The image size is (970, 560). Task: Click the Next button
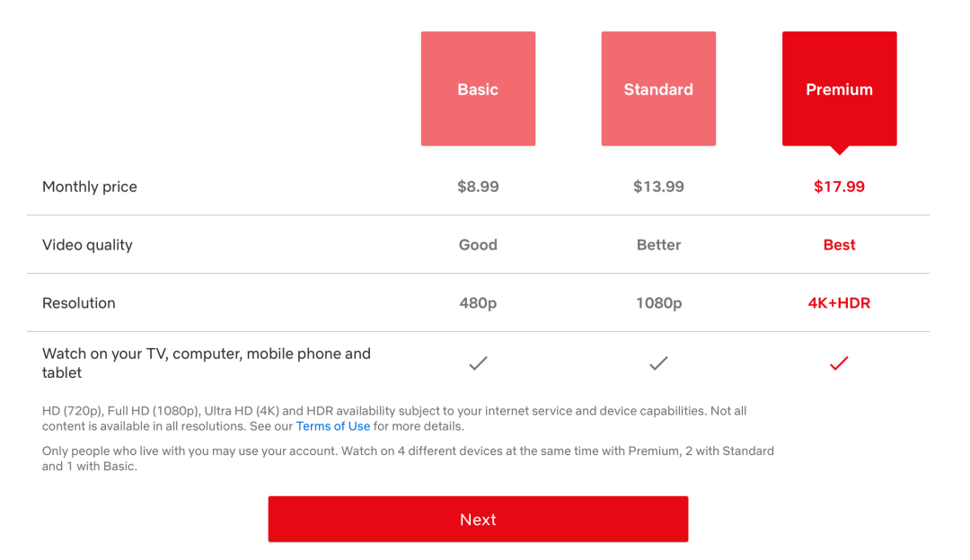tap(478, 520)
